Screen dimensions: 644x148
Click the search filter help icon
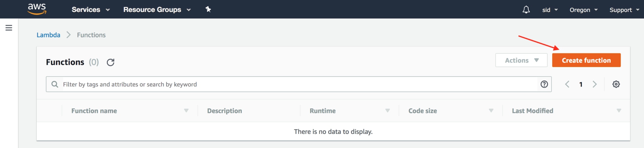coord(544,84)
